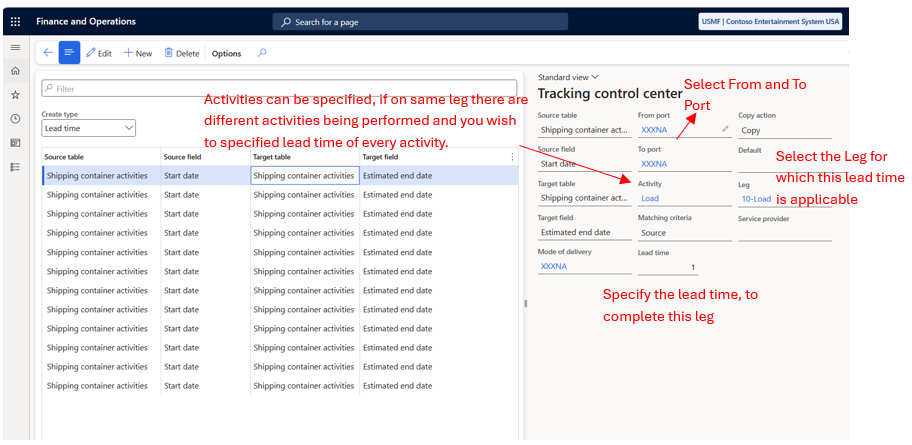Click the Activity Load link
The width and height of the screenshot is (912, 445).
pyautogui.click(x=650, y=198)
